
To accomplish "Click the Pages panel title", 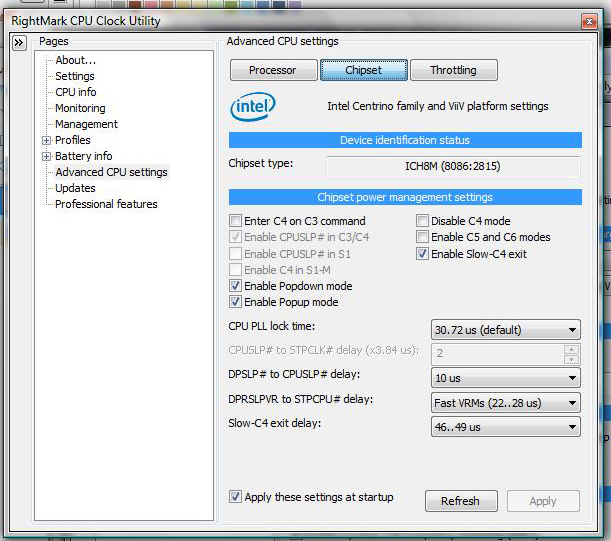I will (54, 41).
